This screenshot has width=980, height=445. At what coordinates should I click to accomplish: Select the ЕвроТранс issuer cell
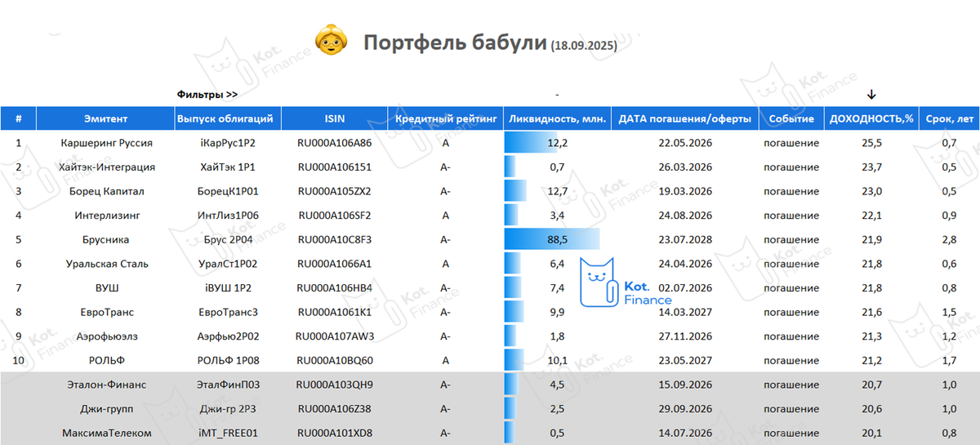tap(106, 312)
